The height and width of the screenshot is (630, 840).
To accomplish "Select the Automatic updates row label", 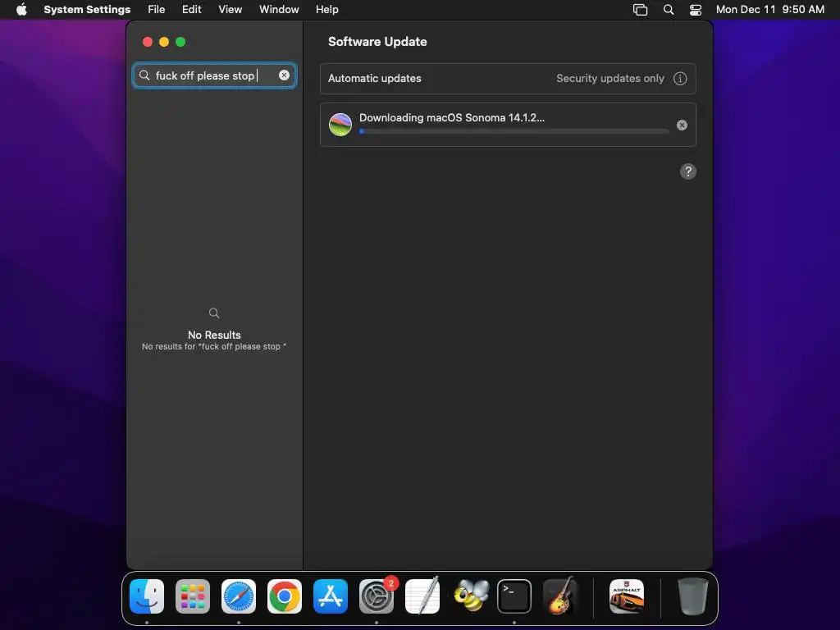I will (374, 78).
